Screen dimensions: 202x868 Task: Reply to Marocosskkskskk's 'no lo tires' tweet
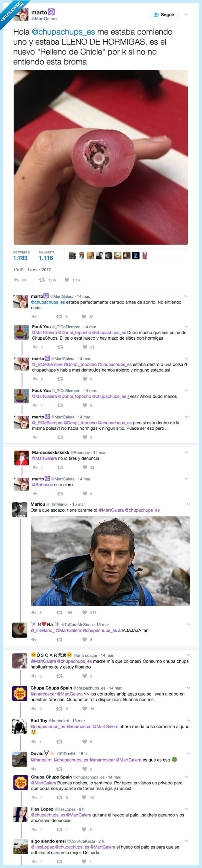[35, 467]
